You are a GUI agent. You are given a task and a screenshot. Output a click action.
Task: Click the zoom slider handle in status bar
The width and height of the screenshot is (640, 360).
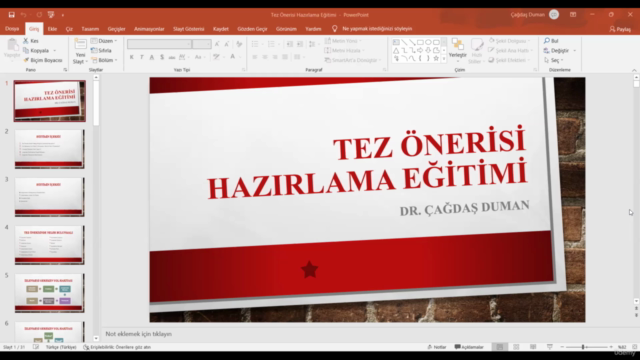[x=583, y=347]
